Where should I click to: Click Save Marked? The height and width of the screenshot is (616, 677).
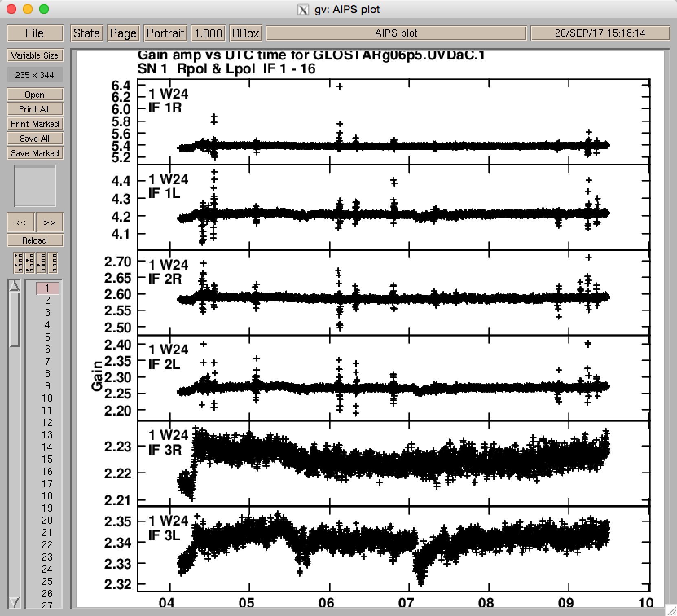pyautogui.click(x=35, y=153)
